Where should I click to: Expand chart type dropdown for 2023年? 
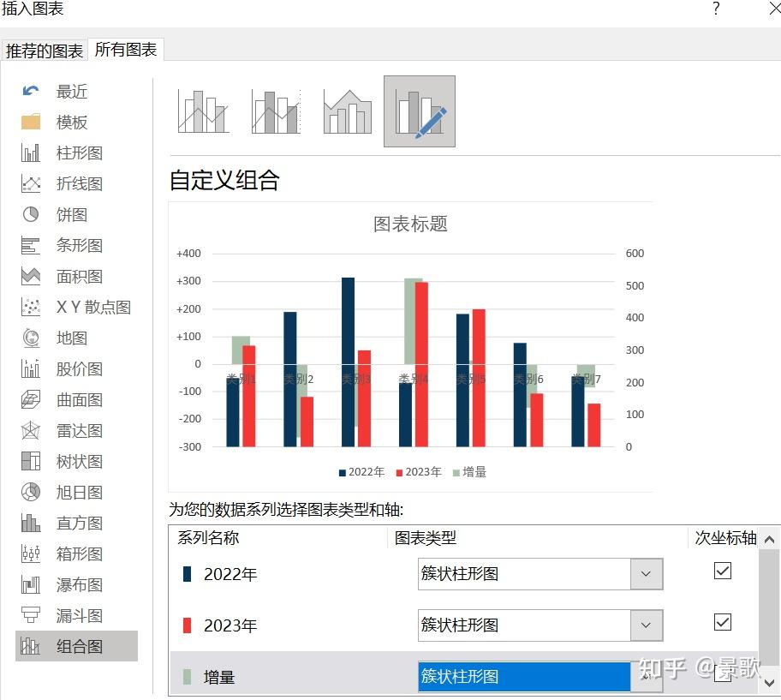click(646, 625)
